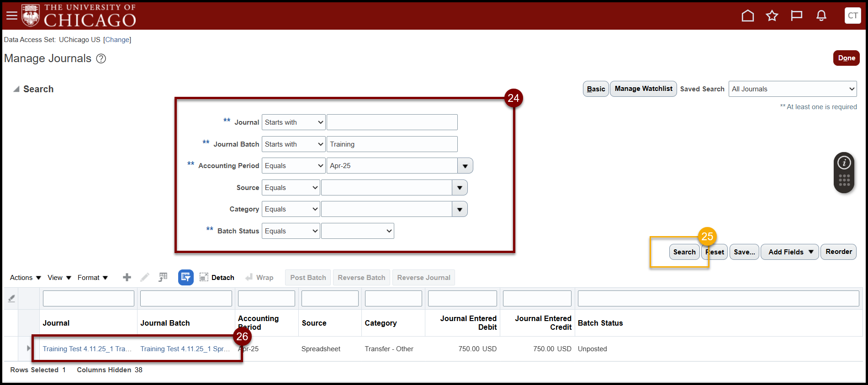Go to the Home icon

pyautogui.click(x=747, y=16)
